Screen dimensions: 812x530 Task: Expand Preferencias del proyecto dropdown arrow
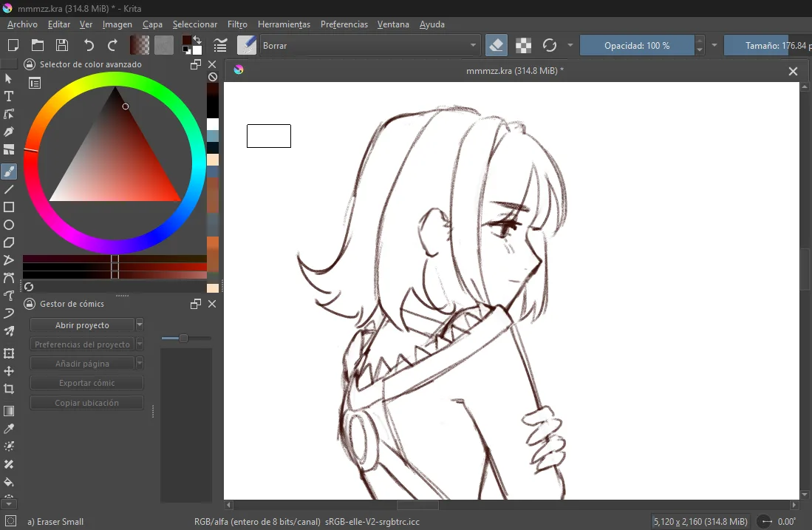(x=140, y=344)
